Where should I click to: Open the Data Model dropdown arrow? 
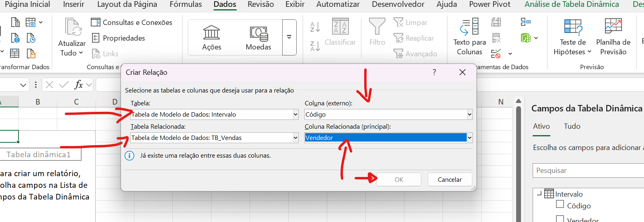[x=536, y=38]
